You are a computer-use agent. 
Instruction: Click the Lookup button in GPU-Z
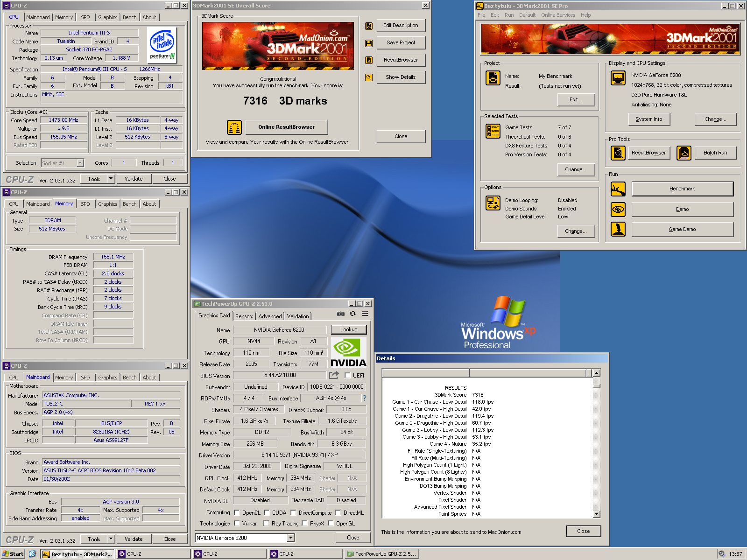349,329
